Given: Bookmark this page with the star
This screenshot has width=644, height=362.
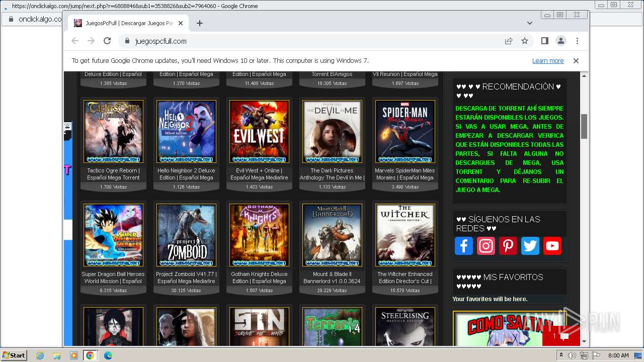Looking at the screenshot, I should 525,41.
